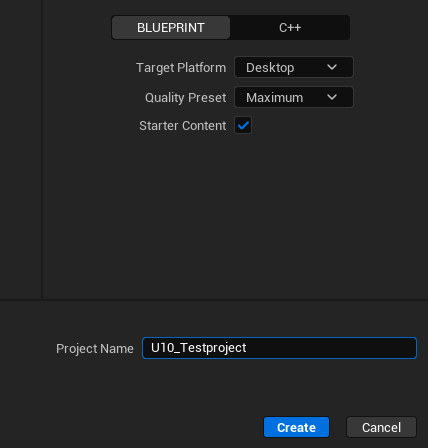Uncheck the Starter Content checkbox
This screenshot has width=428, height=448.
[x=243, y=125]
